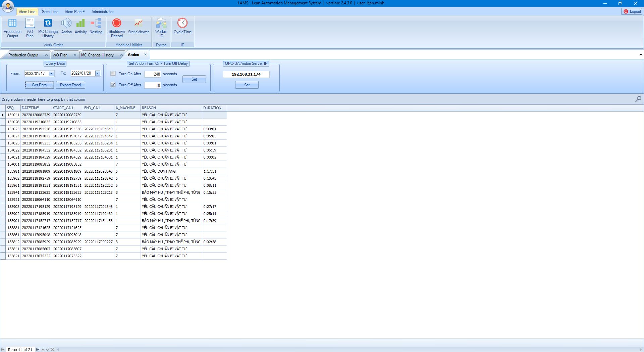Expand the To date dropdown
This screenshot has width=644, height=352.
click(x=98, y=73)
